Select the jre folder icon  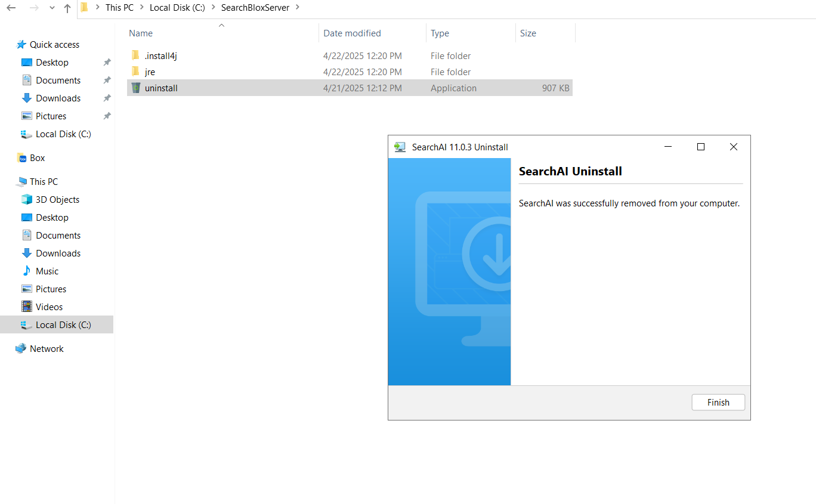(x=135, y=72)
